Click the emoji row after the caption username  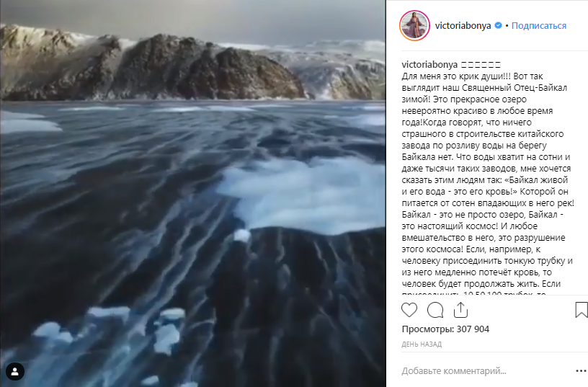481,65
